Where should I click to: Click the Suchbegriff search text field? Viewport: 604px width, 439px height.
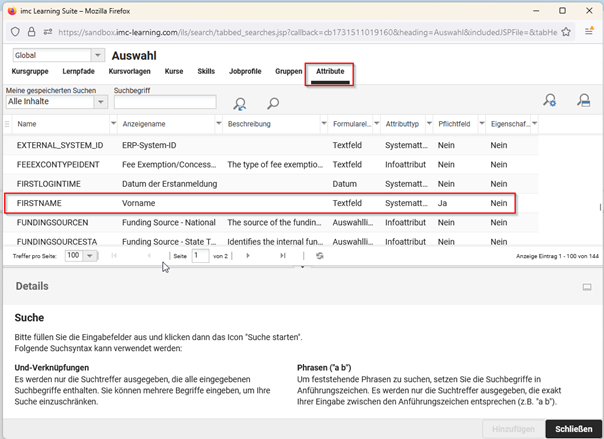coord(164,102)
